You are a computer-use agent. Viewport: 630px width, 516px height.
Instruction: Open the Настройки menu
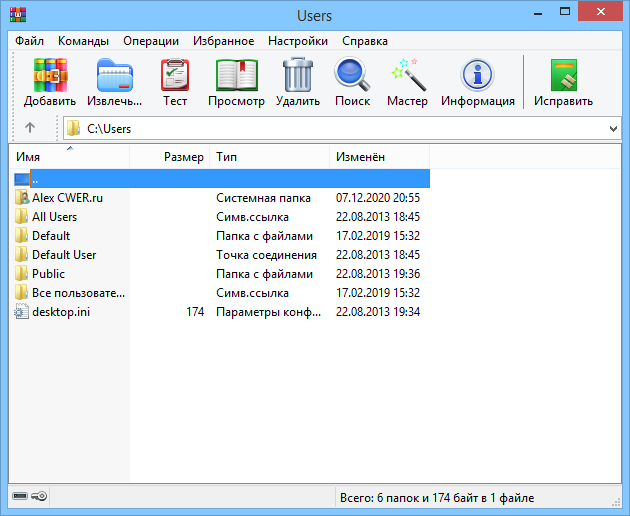(x=298, y=41)
